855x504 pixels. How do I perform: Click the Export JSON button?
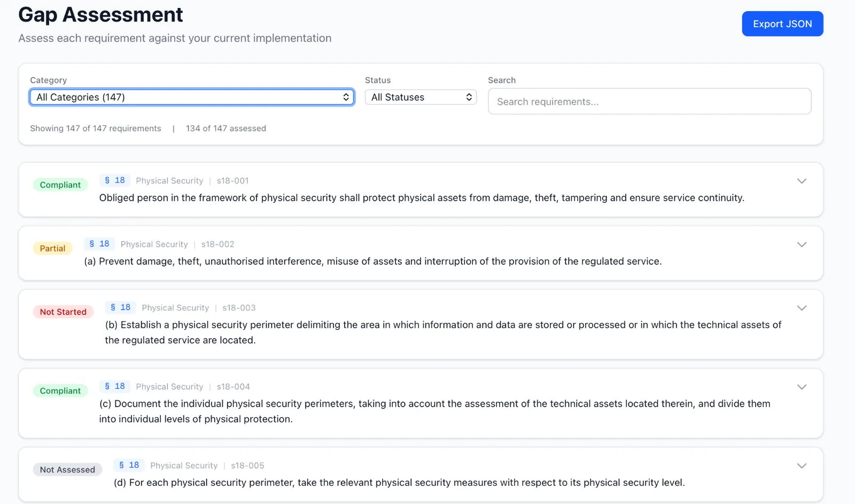pos(782,23)
